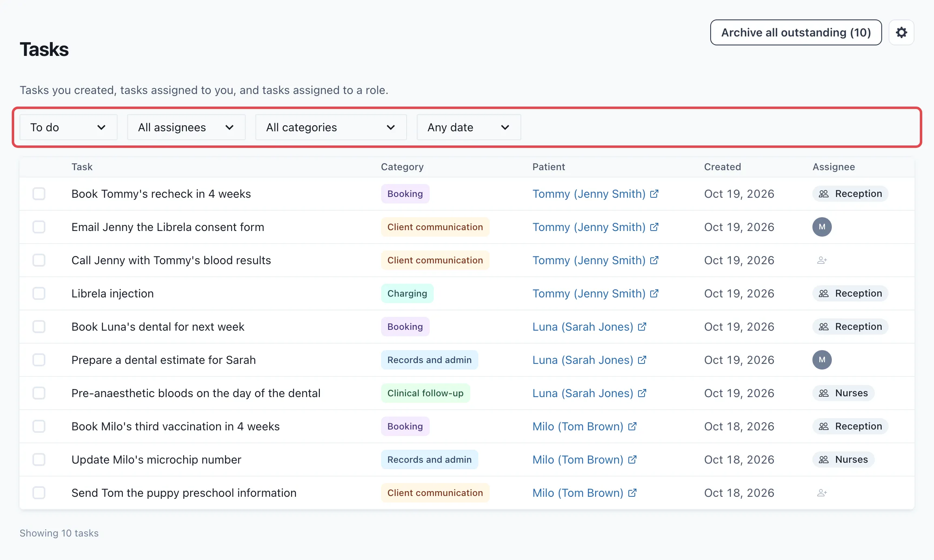Click Archive all outstanding (10) button
934x560 pixels.
coord(796,32)
